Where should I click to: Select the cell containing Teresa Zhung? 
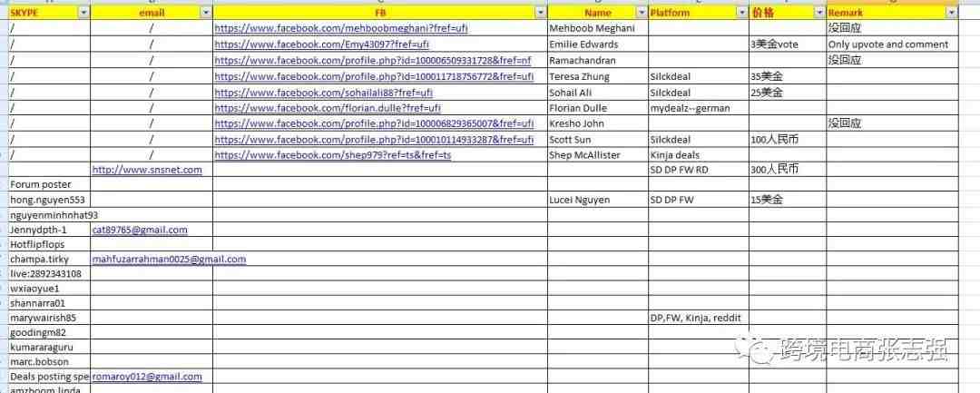point(597,76)
